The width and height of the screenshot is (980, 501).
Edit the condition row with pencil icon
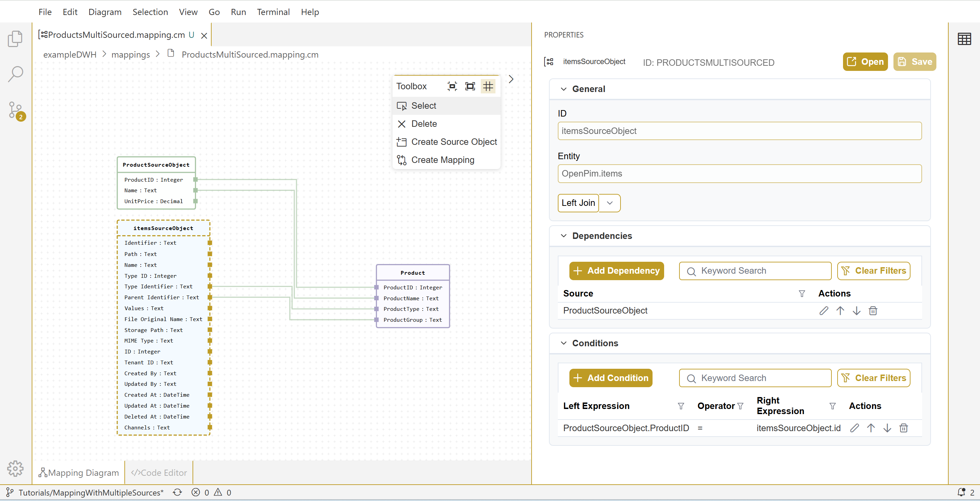(x=855, y=428)
